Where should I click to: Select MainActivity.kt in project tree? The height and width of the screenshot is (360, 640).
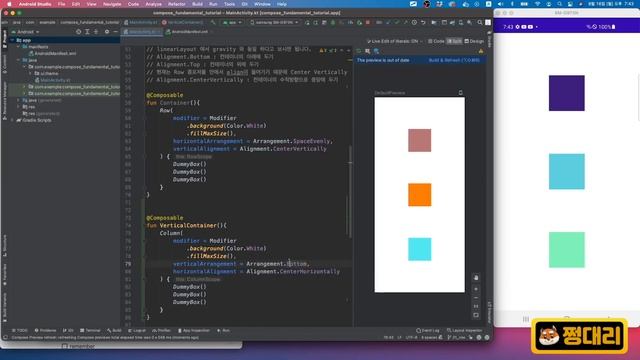[52, 80]
